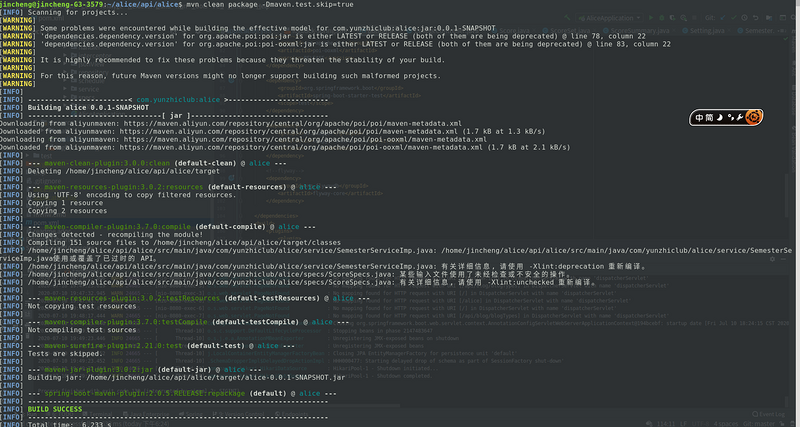Click the spring-boot-maven-plugin:2.0.5.RELEASE:repackage text

tap(144, 393)
